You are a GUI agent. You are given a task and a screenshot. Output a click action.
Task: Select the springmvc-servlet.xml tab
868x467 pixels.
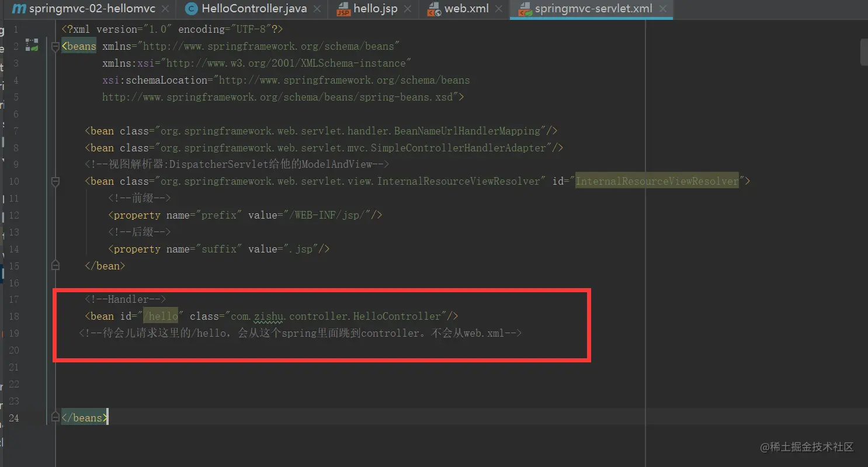(x=591, y=9)
